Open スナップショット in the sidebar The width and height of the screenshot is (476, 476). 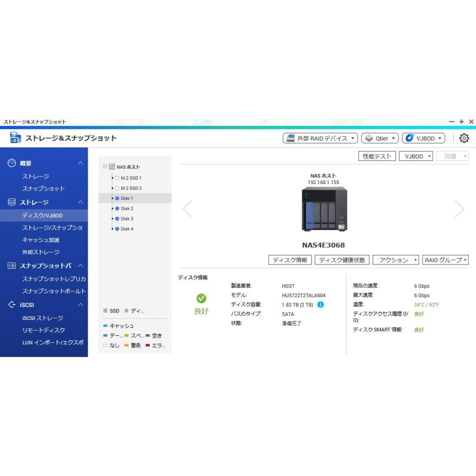43,188
